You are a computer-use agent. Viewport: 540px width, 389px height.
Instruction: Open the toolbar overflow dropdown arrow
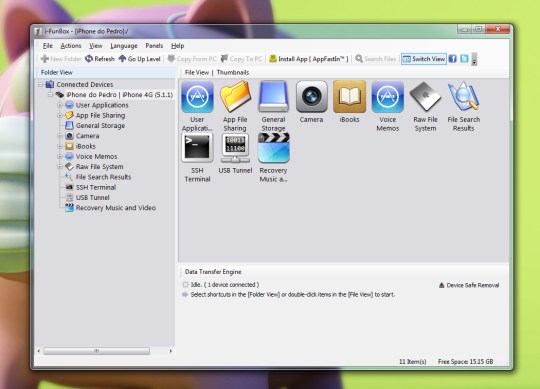pyautogui.click(x=474, y=59)
